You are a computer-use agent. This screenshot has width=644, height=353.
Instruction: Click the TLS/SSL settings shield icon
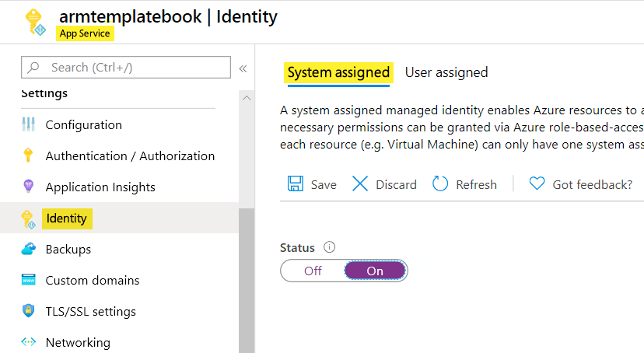click(x=29, y=311)
